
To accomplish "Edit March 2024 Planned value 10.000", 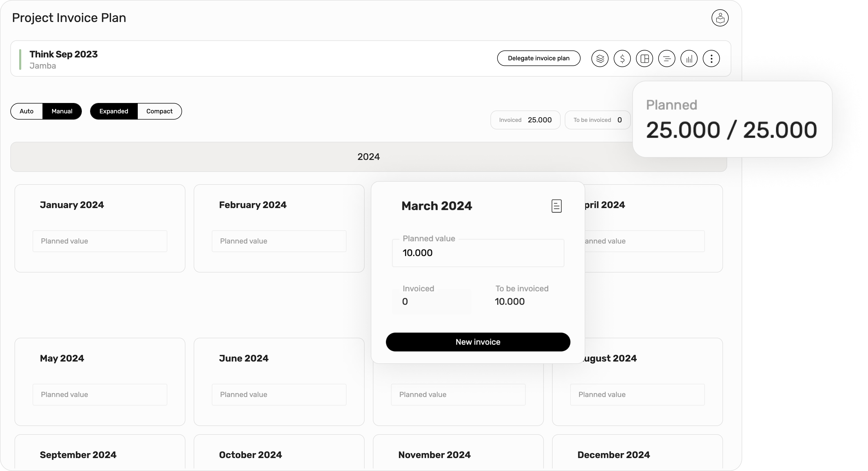I will pyautogui.click(x=478, y=253).
